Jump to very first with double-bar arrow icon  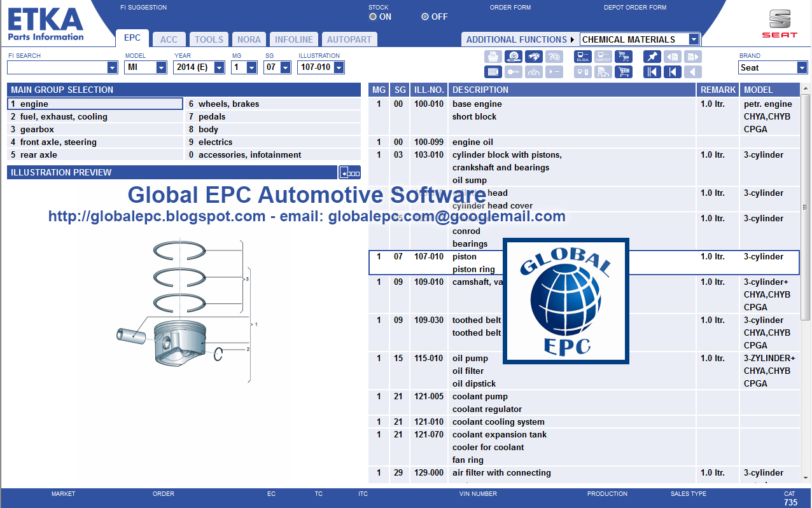(652, 72)
